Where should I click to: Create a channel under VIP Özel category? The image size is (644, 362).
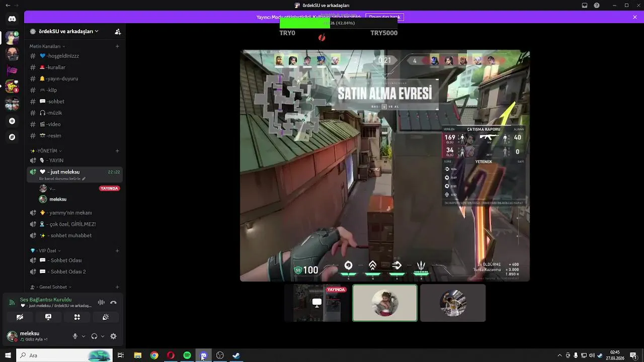[x=117, y=251]
